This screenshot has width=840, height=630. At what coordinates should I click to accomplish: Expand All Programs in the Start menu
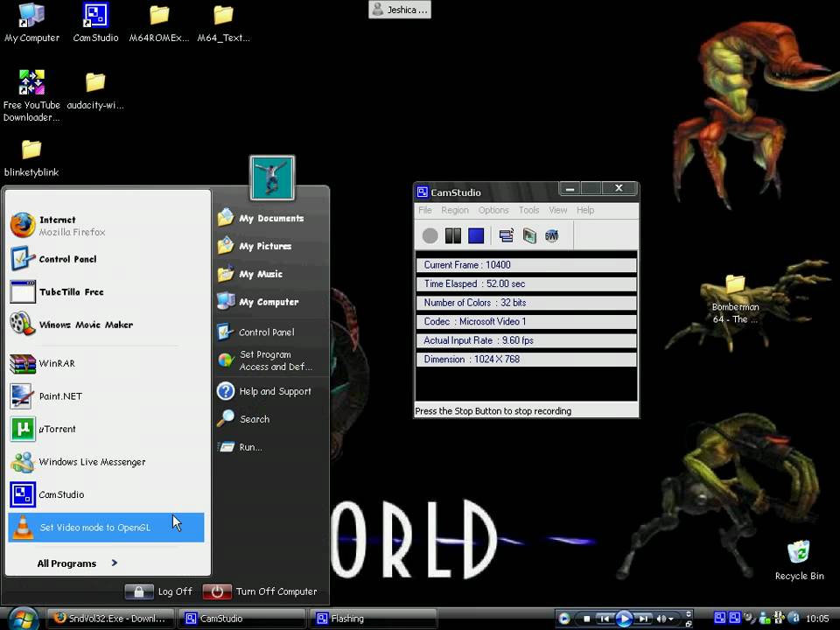point(77,563)
